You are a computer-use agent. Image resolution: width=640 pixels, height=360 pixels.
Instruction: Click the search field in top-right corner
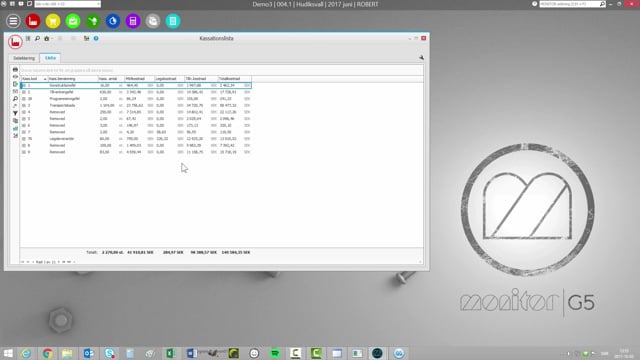pos(570,4)
